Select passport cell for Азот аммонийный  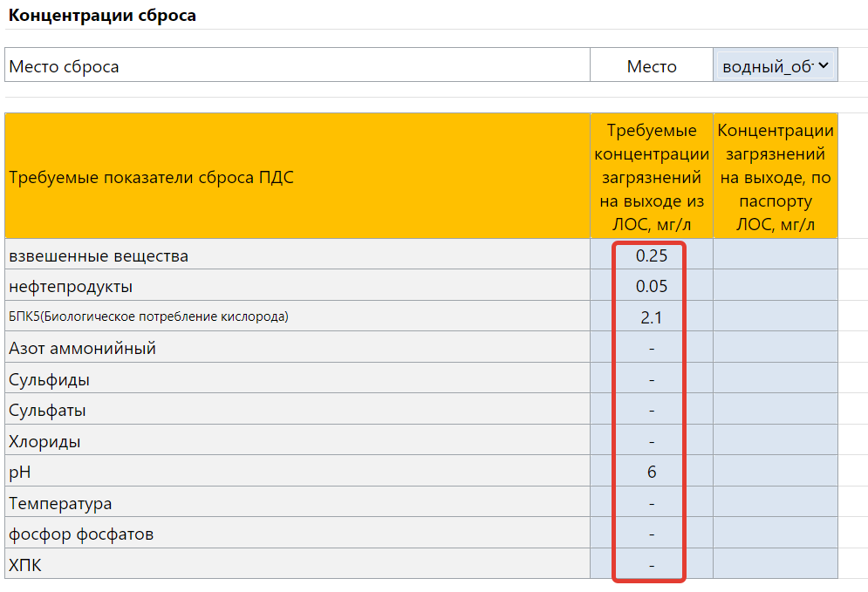point(775,348)
